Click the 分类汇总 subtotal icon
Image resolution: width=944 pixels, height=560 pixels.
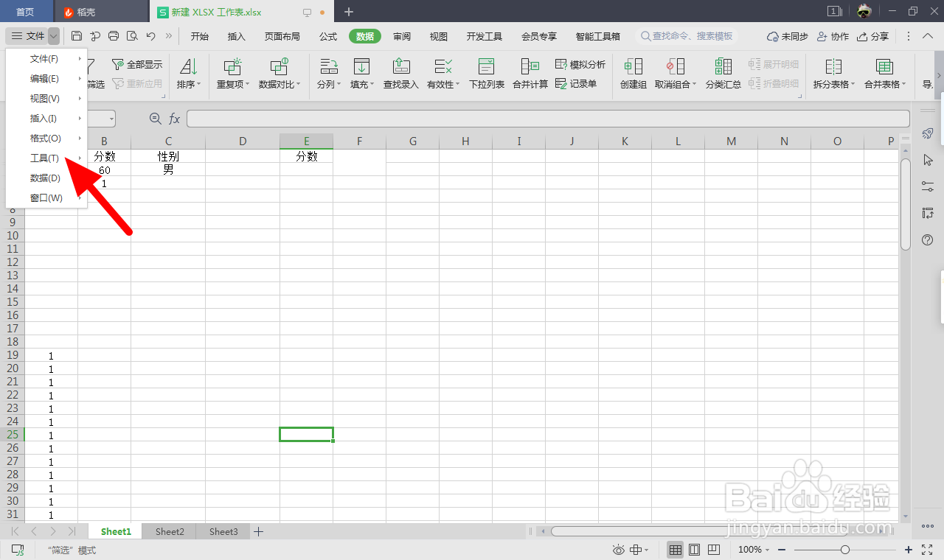[x=723, y=66]
